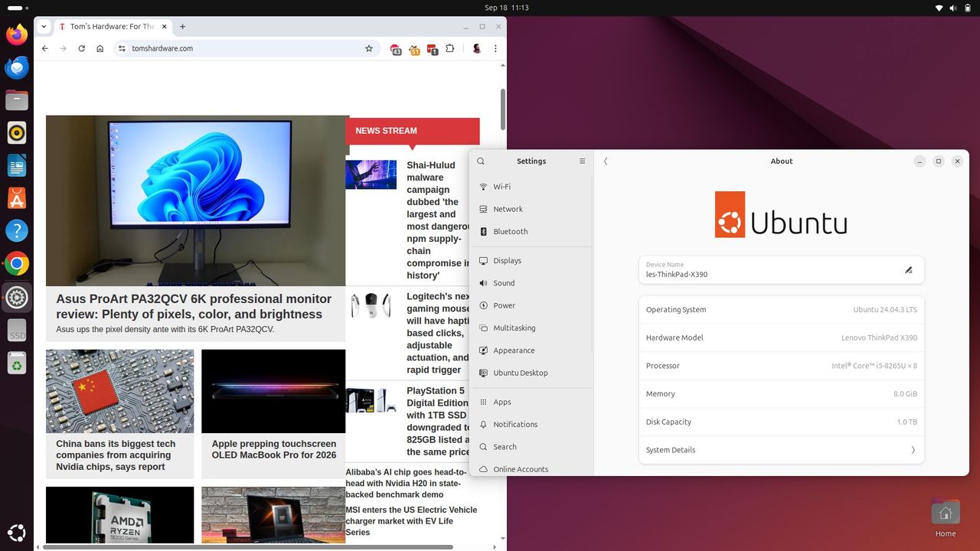
Task: Open Wi-Fi settings in sidebar
Action: tap(531, 187)
